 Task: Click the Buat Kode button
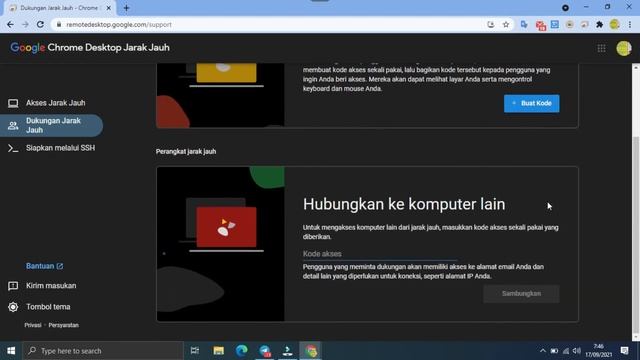pos(531,103)
